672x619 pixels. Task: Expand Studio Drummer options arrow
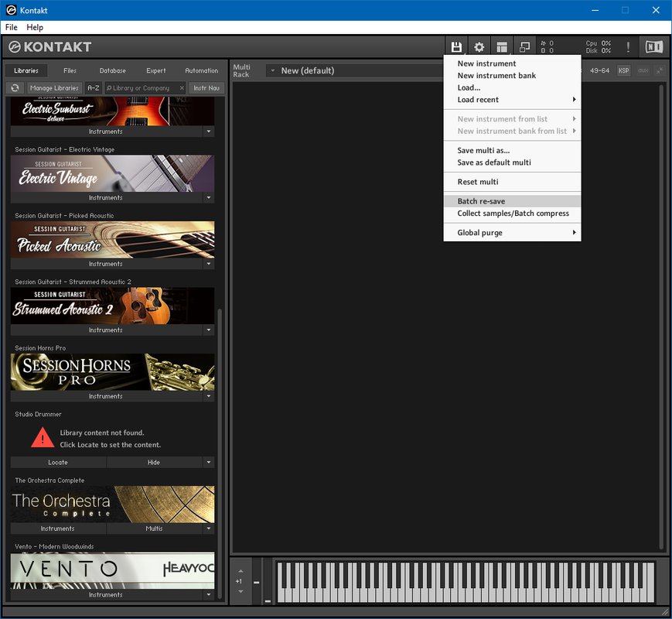tap(209, 462)
